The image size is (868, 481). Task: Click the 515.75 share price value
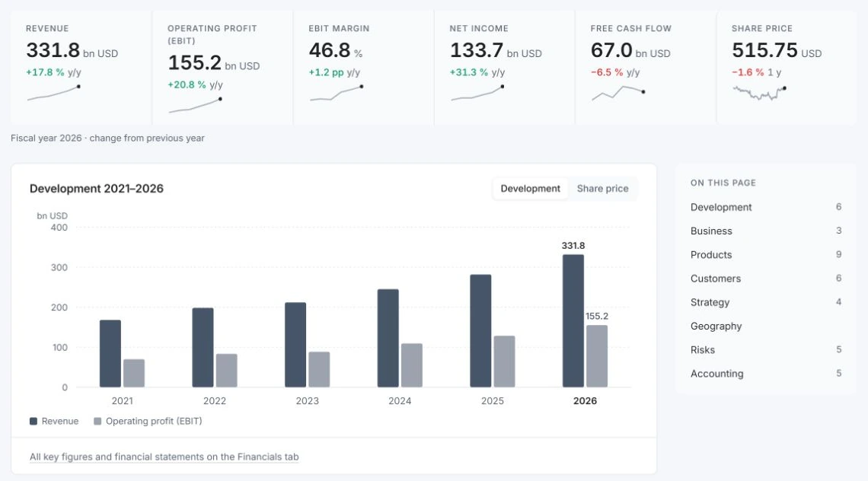(764, 50)
